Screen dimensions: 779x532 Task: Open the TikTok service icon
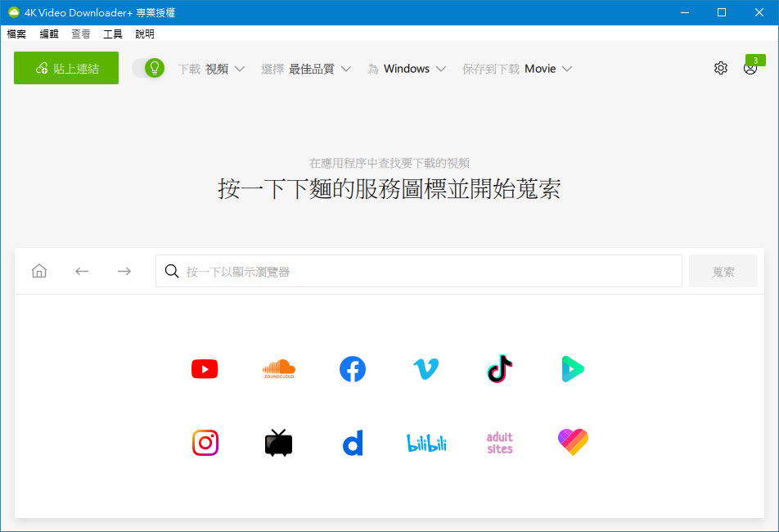[x=499, y=368]
